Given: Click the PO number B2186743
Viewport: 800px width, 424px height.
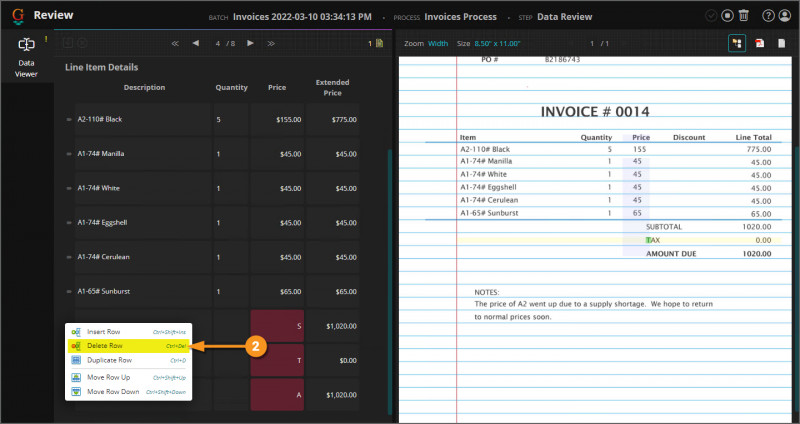Looking at the screenshot, I should point(562,60).
